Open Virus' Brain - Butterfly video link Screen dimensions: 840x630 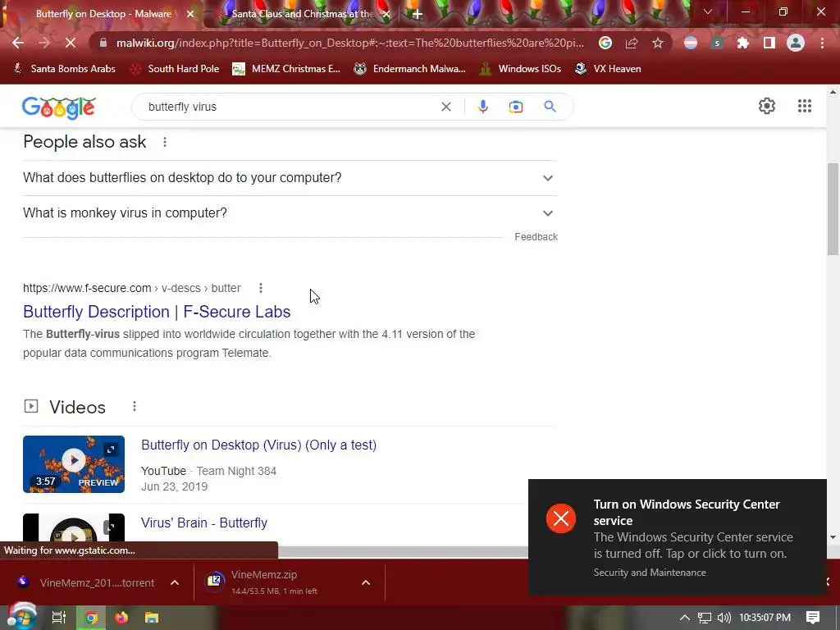[x=204, y=523]
